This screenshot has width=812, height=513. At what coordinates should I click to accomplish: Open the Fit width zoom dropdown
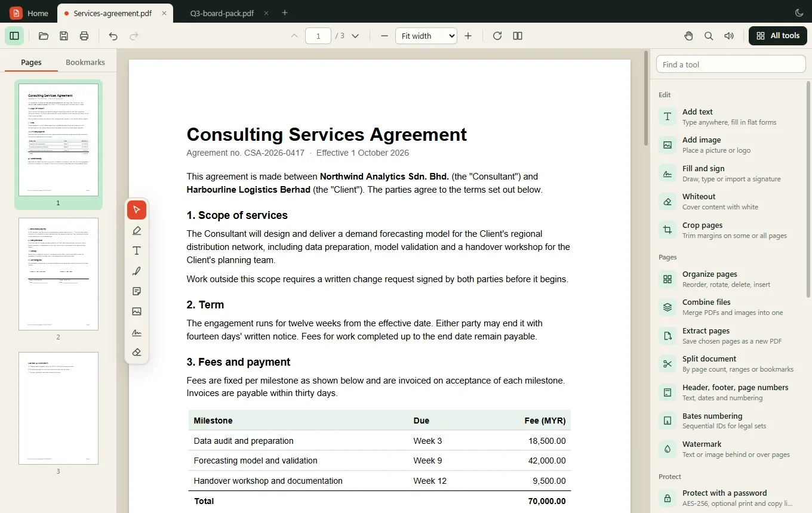(426, 36)
